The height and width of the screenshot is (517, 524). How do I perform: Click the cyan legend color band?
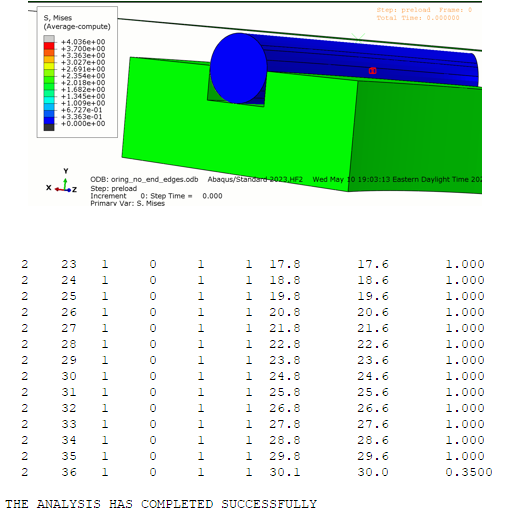pos(49,100)
